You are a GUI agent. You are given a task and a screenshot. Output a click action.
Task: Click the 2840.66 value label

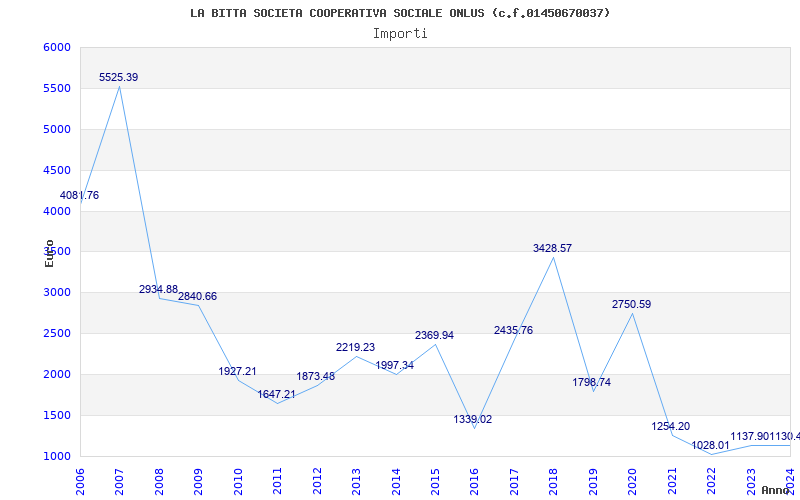click(x=197, y=296)
